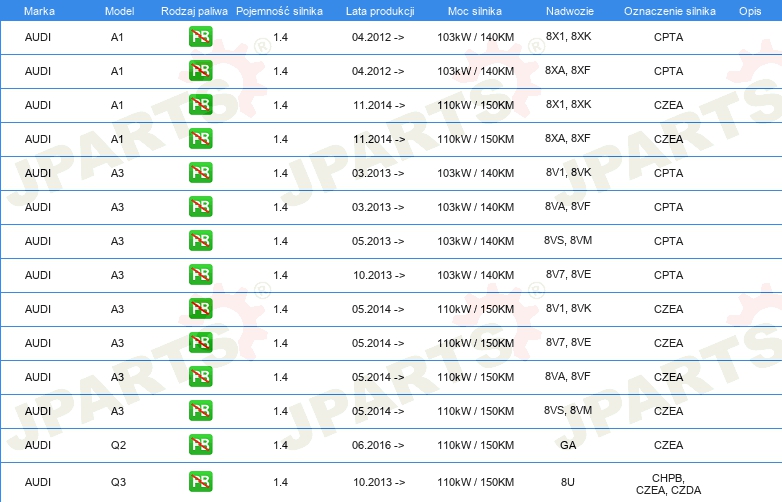Click the Lata produkcji column header
This screenshot has width=782, height=502.
(x=380, y=11)
